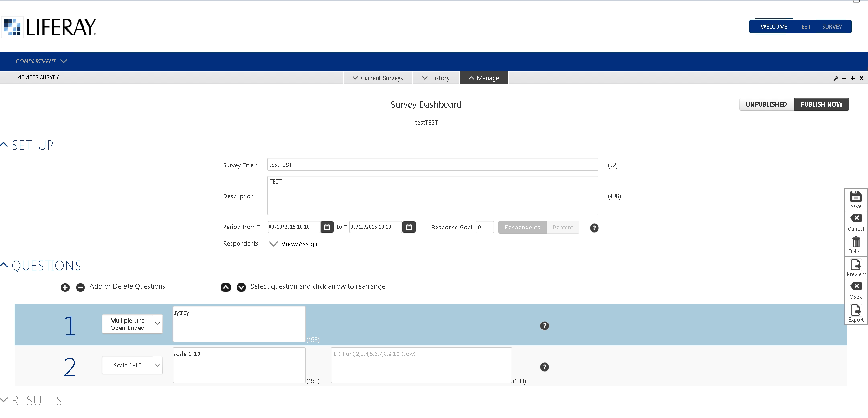Minimize the Member Survey portlet

pos(844,78)
